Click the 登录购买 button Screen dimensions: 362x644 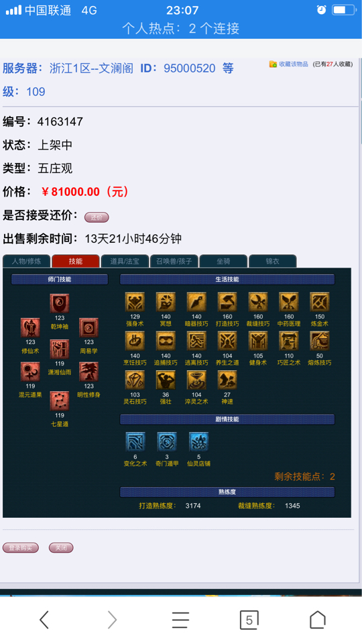(x=21, y=548)
